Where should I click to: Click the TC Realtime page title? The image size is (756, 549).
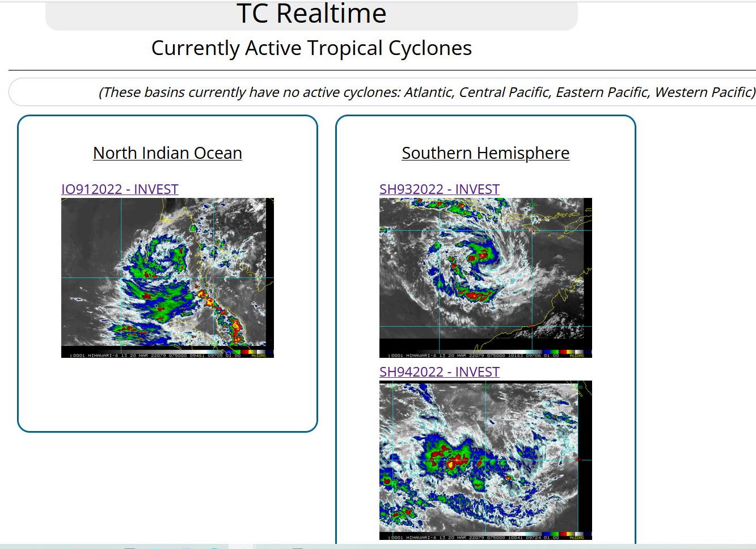click(311, 14)
